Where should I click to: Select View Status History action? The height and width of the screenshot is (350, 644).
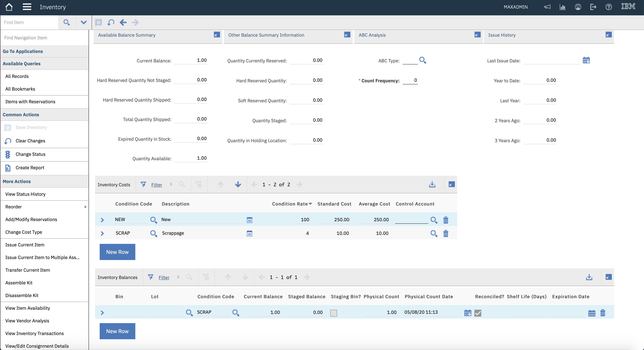click(x=25, y=194)
